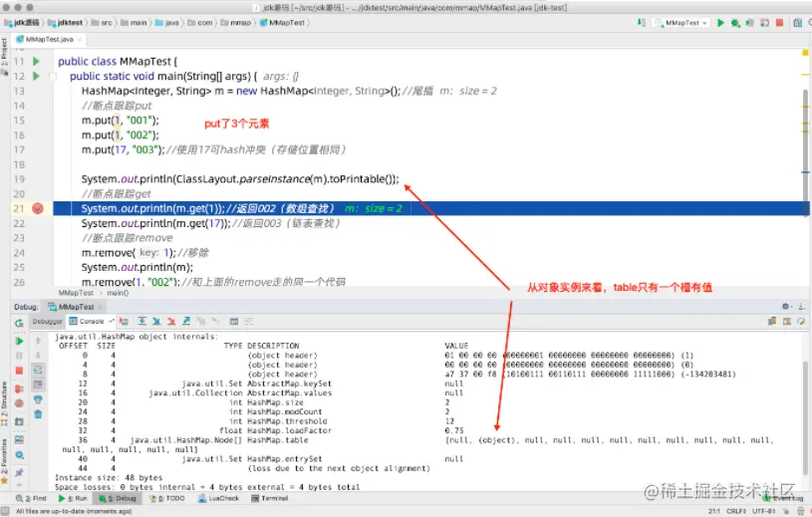Open the Run tool window button
812x517 pixels.
(x=73, y=498)
